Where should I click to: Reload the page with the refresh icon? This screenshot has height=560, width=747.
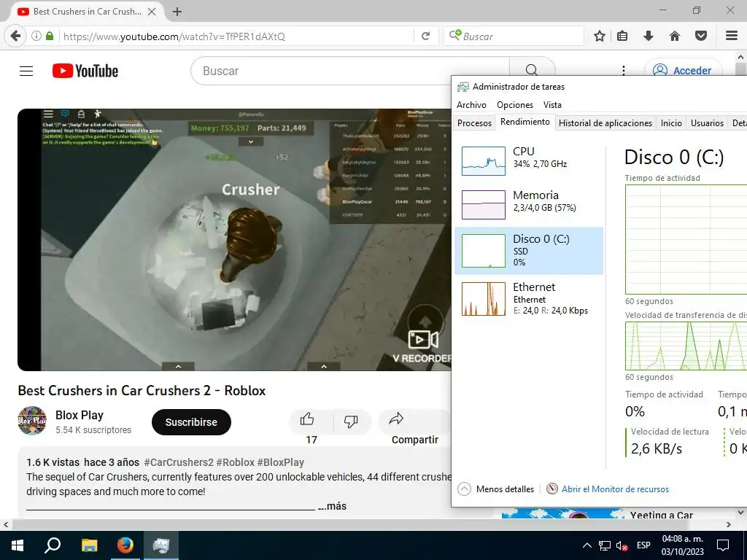(x=425, y=36)
